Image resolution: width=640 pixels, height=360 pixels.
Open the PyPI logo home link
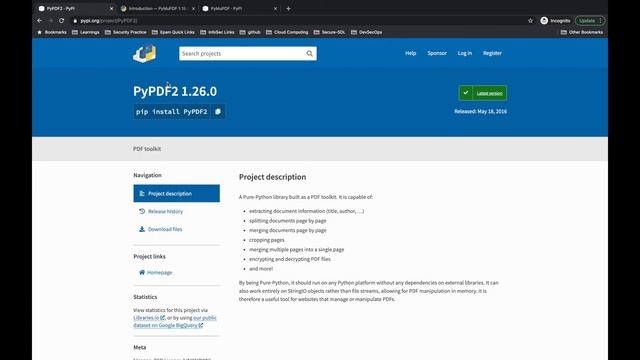coord(144,53)
